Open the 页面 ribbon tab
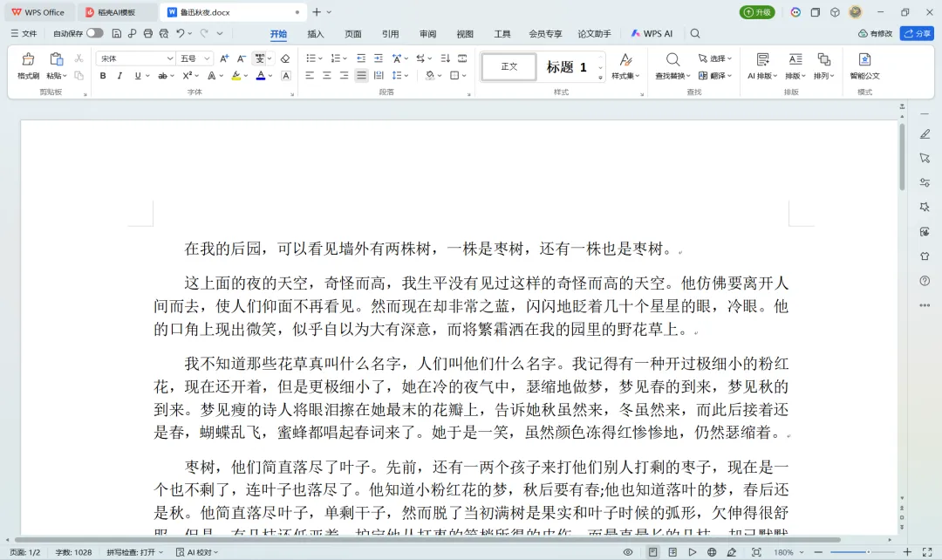This screenshot has width=942, height=560. point(353,34)
